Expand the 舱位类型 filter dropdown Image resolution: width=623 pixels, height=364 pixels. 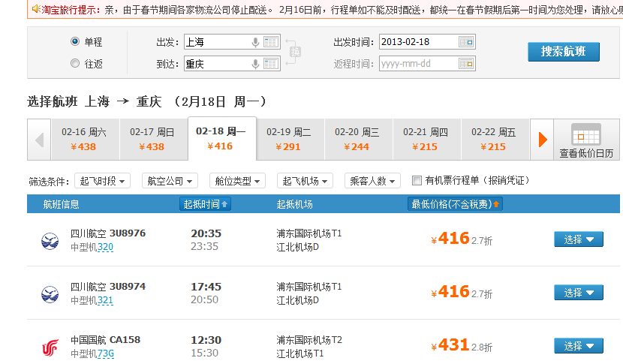[238, 181]
